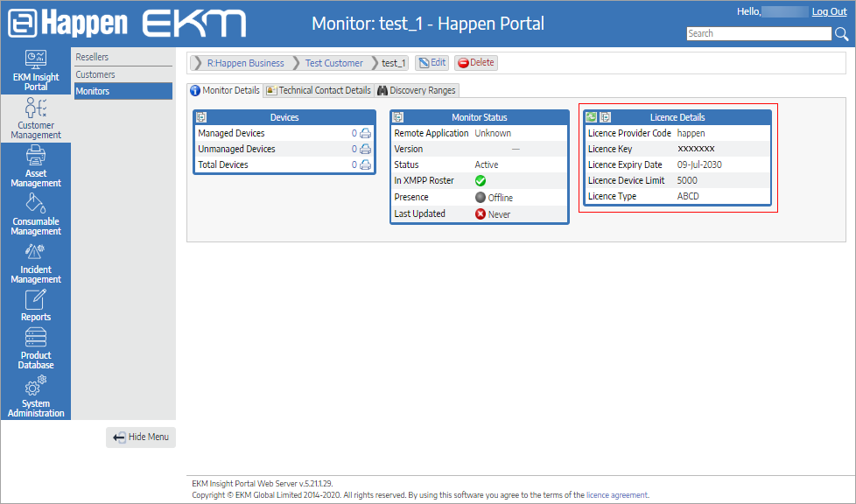
Task: Click red Never last-updated icon
Action: [x=481, y=214]
